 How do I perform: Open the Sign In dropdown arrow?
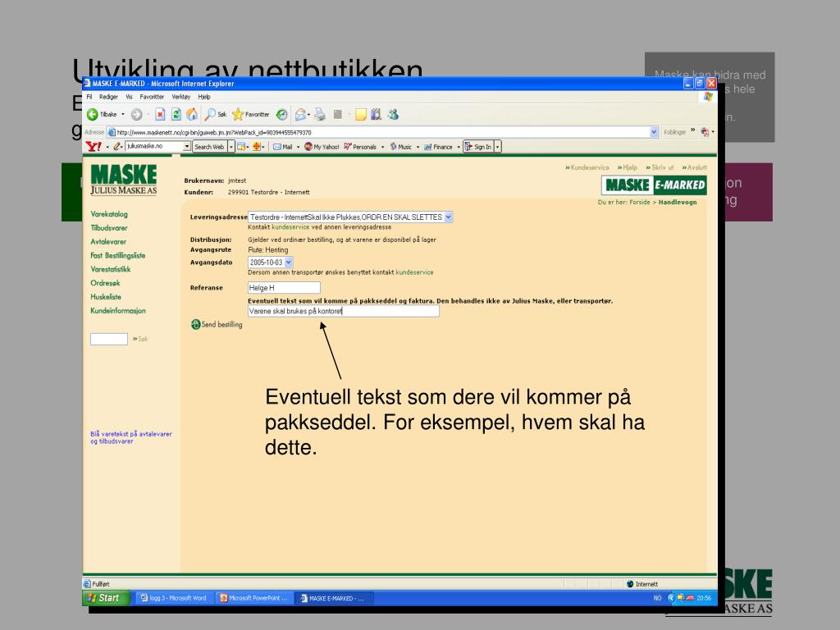point(498,147)
